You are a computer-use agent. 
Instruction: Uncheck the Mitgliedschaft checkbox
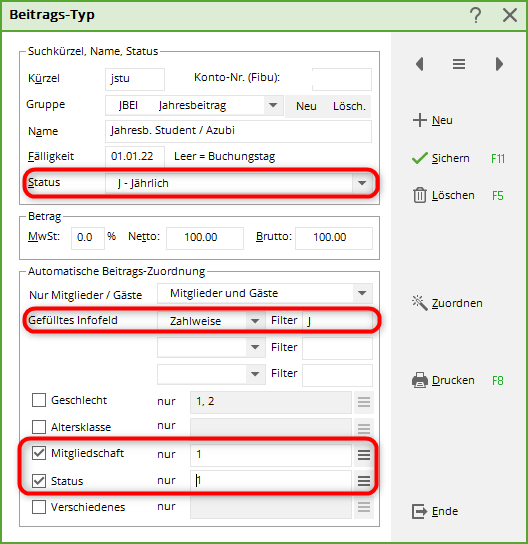pos(39,453)
